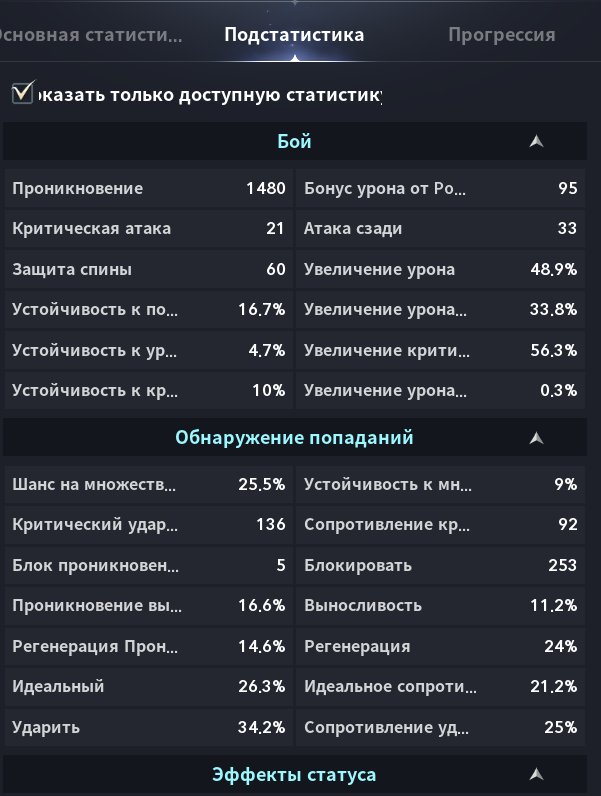Viewport: 601px width, 796px height.
Task: Select the Блокировать stat row
Action: click(x=441, y=565)
